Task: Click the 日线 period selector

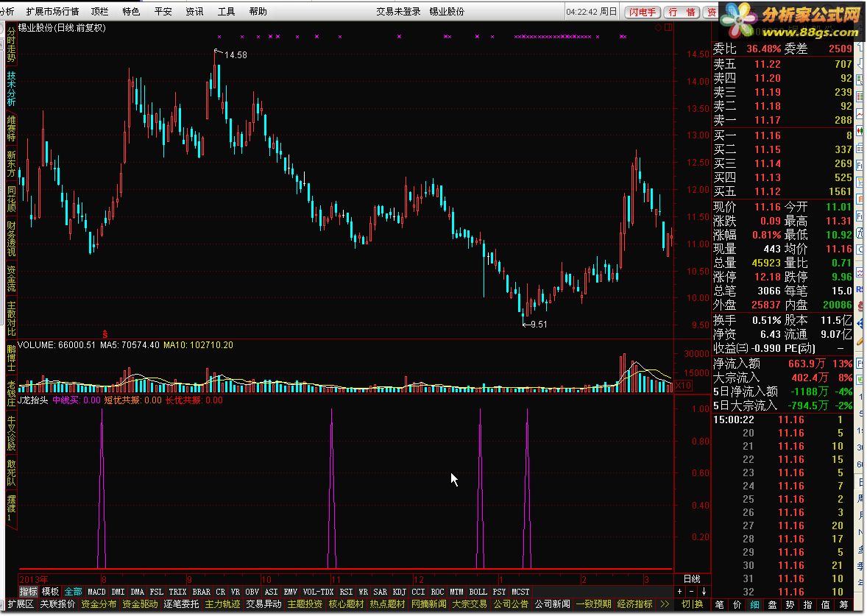Action: coord(692,579)
